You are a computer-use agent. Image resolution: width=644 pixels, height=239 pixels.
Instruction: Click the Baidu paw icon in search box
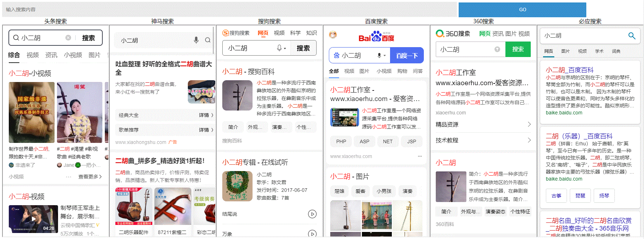tap(337, 55)
